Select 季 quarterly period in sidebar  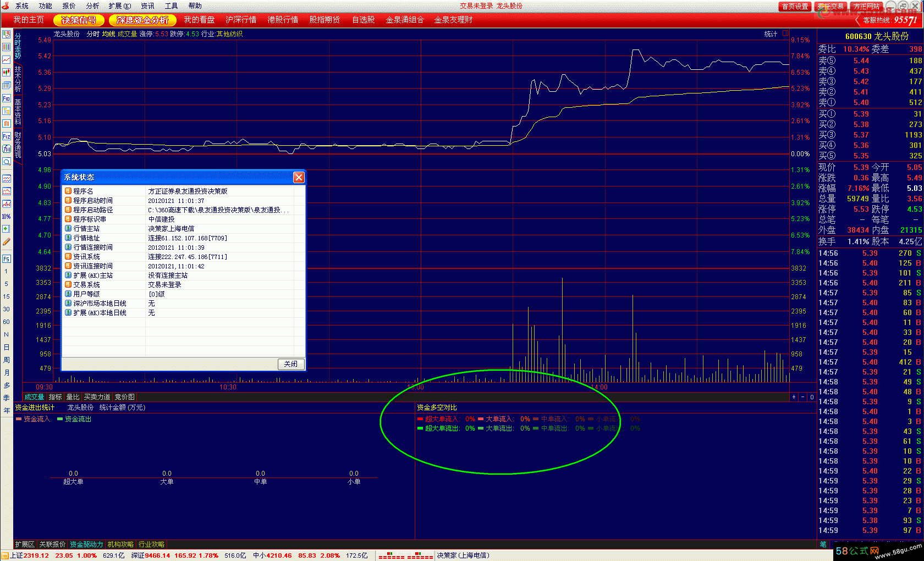7,398
